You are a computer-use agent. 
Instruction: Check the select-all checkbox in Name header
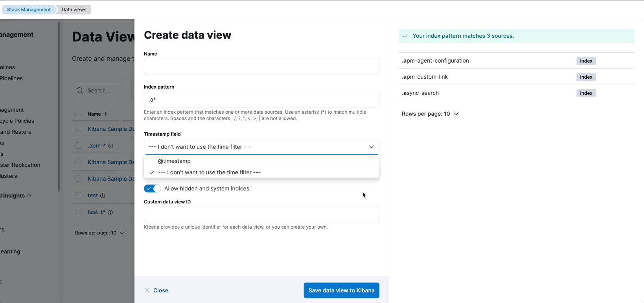[x=78, y=114]
